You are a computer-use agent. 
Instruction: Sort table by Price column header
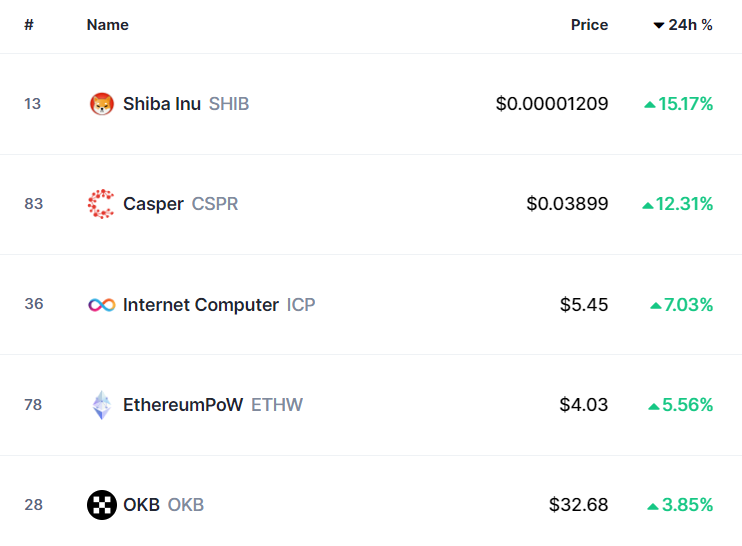point(589,25)
